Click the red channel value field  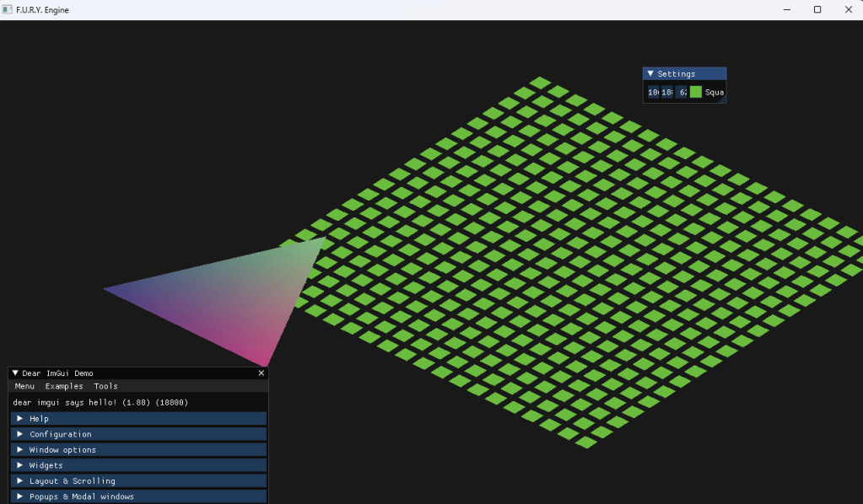[x=654, y=92]
